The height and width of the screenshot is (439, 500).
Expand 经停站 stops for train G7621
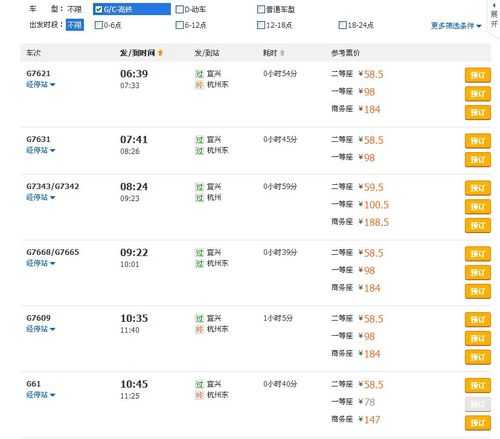41,84
